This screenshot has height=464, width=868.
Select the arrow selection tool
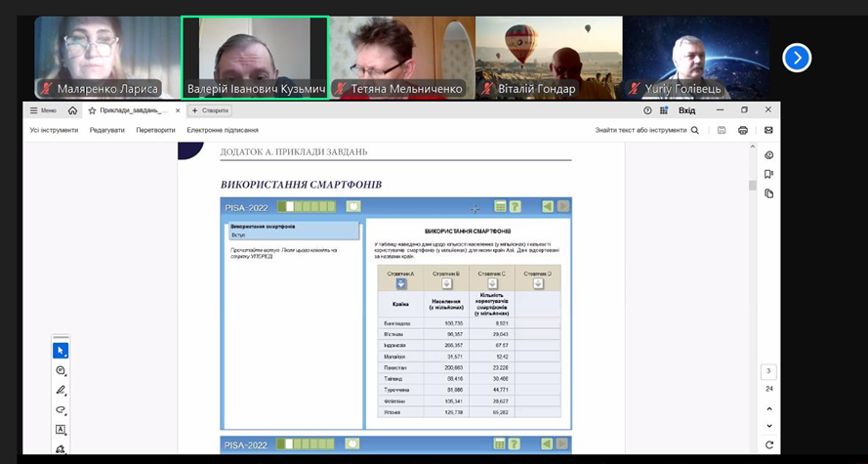point(61,351)
